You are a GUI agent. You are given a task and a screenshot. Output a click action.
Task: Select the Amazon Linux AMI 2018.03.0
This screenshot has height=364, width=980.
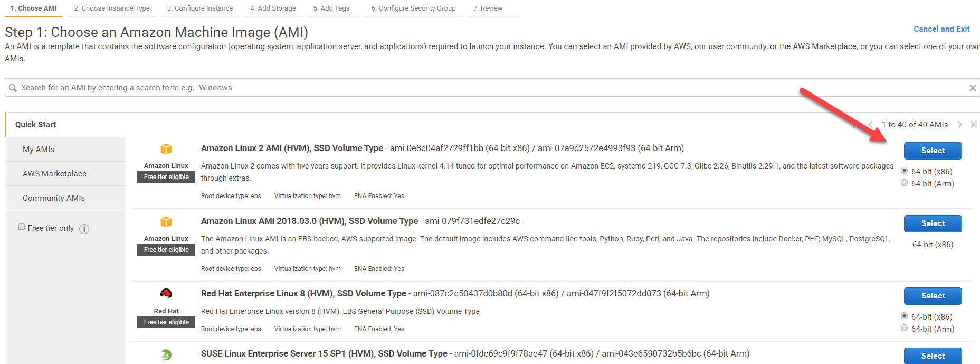tap(933, 223)
